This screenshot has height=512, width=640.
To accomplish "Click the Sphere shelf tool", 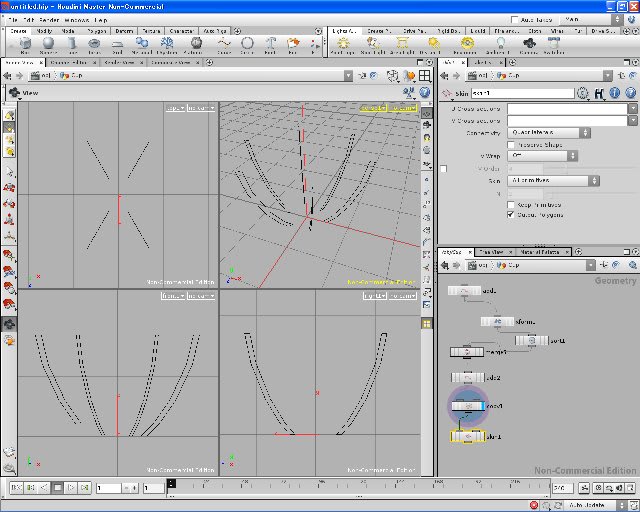I will point(49,45).
